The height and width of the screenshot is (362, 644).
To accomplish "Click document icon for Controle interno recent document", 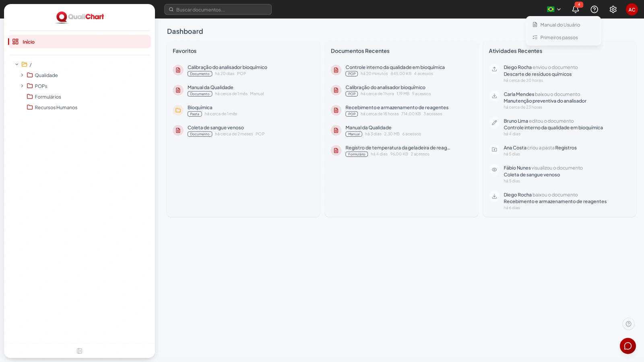I will 336,70.
